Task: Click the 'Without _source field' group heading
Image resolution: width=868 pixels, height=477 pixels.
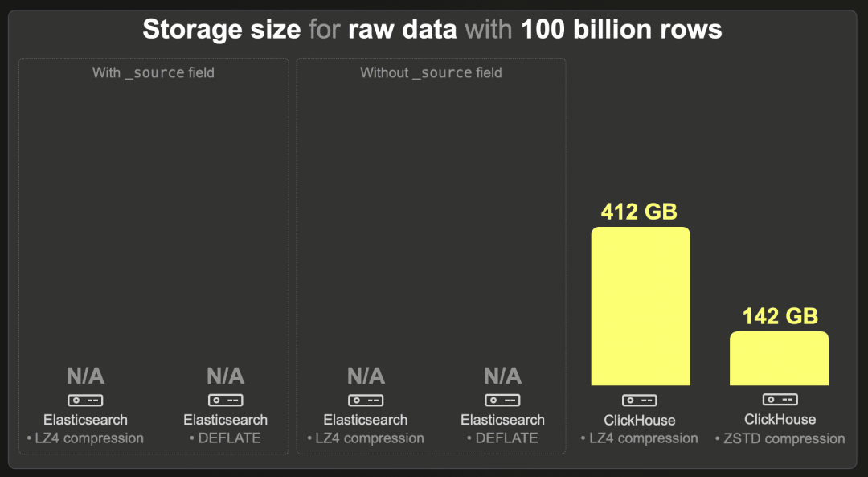Action: 431,72
